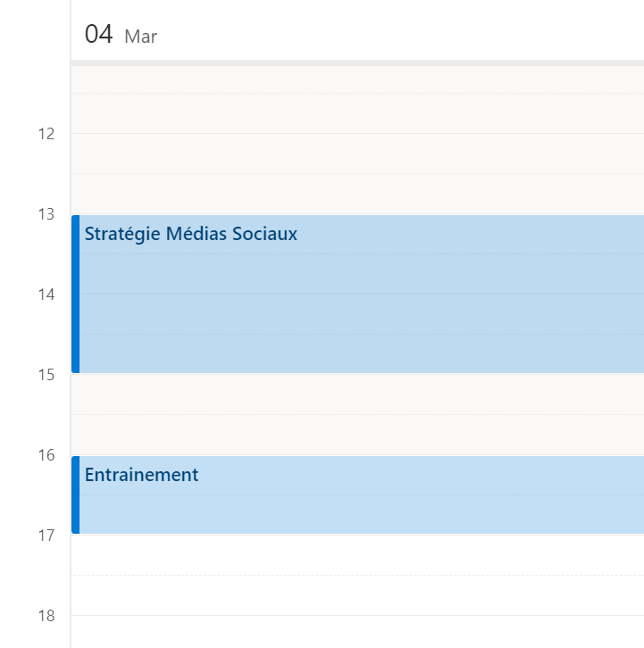The image size is (644, 648).
Task: Select the empty 17:00 time slot
Action: (357, 555)
